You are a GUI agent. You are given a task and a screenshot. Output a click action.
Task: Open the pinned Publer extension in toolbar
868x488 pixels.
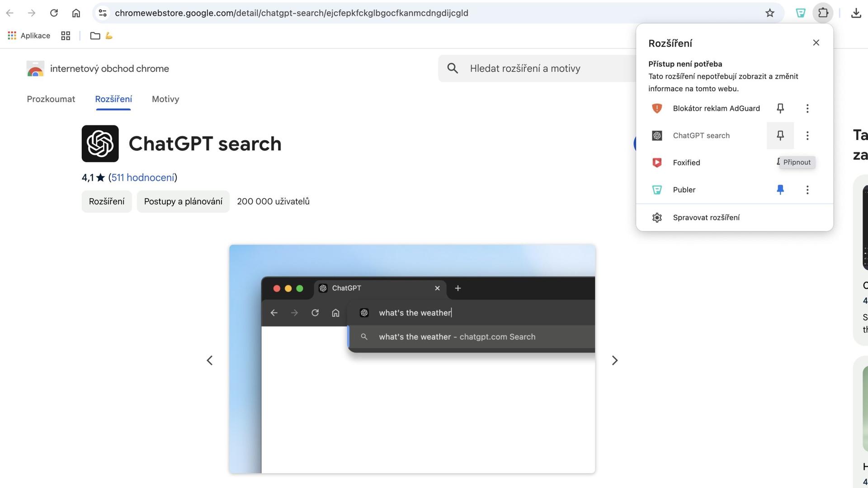pos(801,13)
